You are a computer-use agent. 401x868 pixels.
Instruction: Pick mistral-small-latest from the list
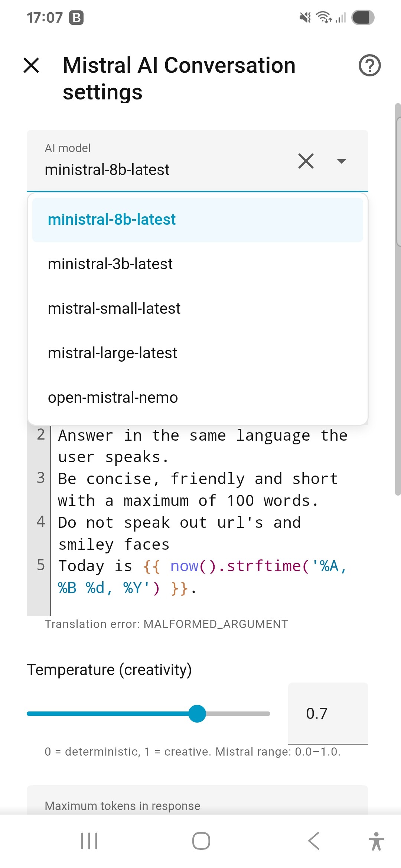click(x=198, y=309)
